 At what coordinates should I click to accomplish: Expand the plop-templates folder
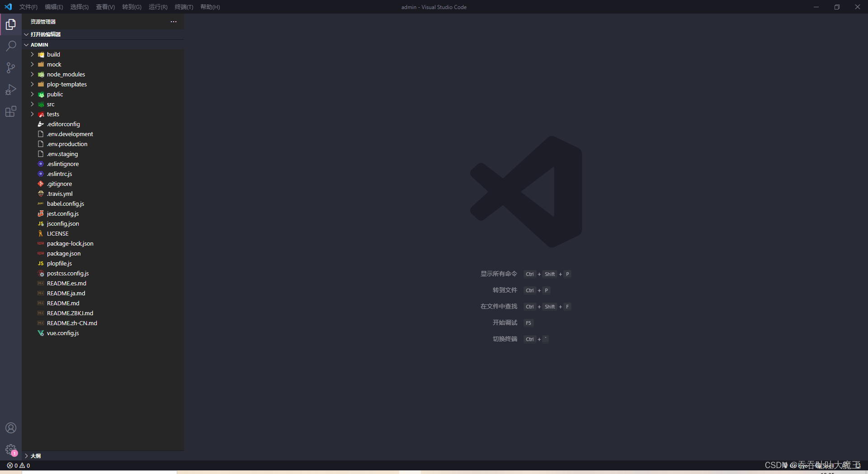pos(103,84)
